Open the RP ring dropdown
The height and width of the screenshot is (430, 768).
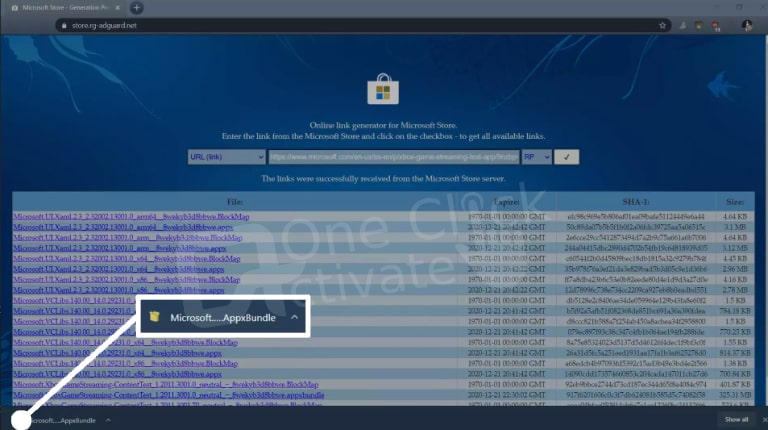click(536, 157)
